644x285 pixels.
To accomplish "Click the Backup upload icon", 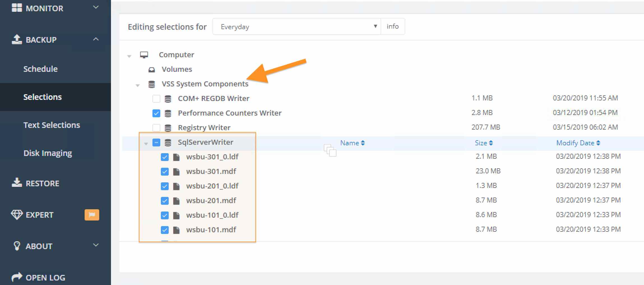I will click(17, 39).
